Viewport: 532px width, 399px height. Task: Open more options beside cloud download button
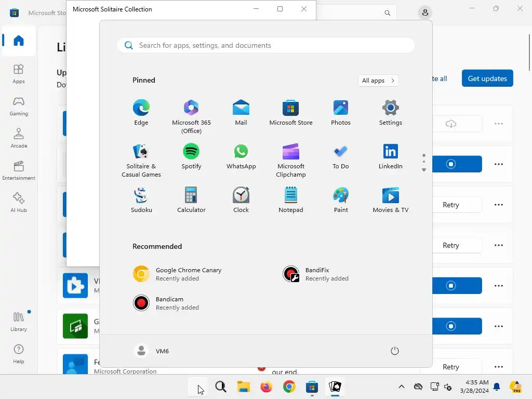[x=498, y=124]
